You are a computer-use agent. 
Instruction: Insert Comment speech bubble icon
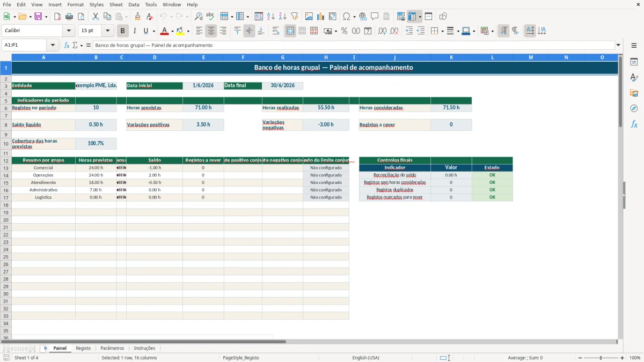[375, 17]
